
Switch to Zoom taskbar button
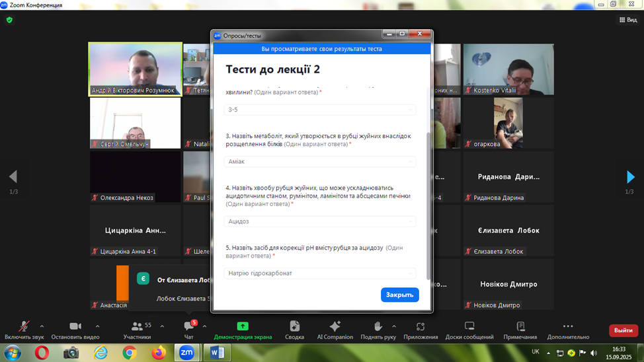click(x=187, y=353)
